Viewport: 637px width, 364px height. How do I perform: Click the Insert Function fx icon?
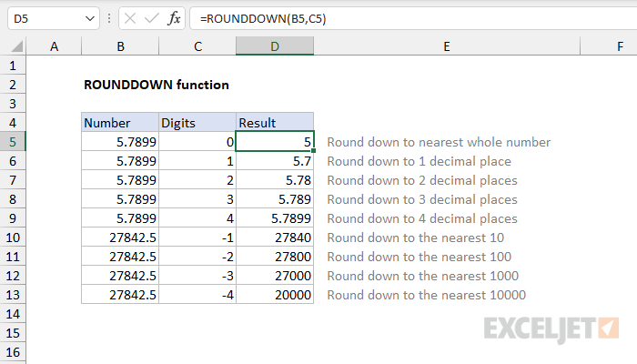[174, 19]
